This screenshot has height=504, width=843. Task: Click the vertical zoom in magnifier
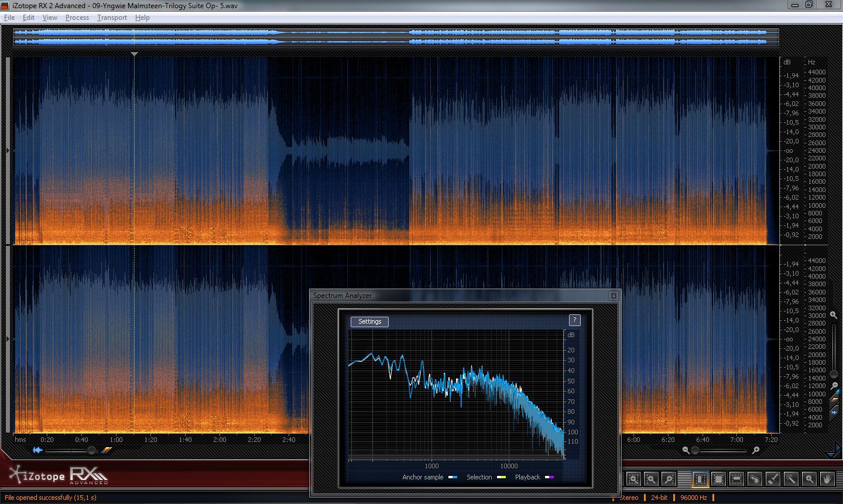click(834, 315)
